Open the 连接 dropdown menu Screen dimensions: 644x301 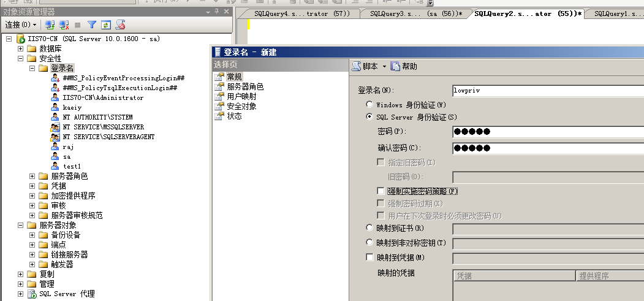(20, 25)
